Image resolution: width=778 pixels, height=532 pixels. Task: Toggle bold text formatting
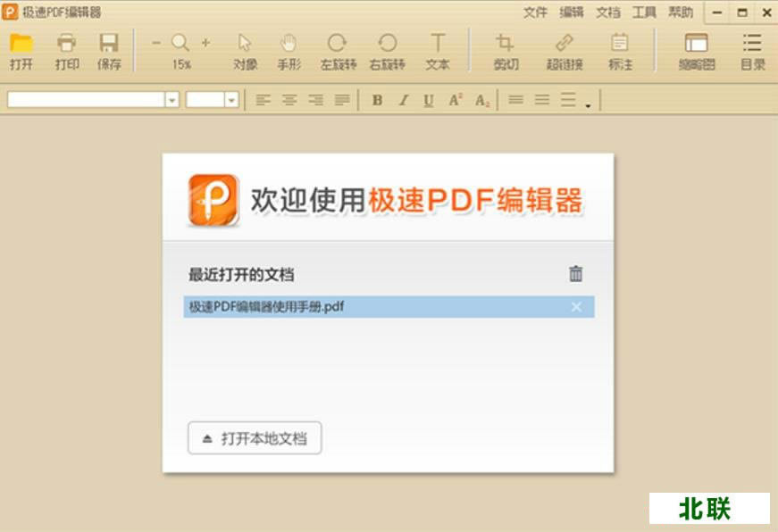[377, 100]
